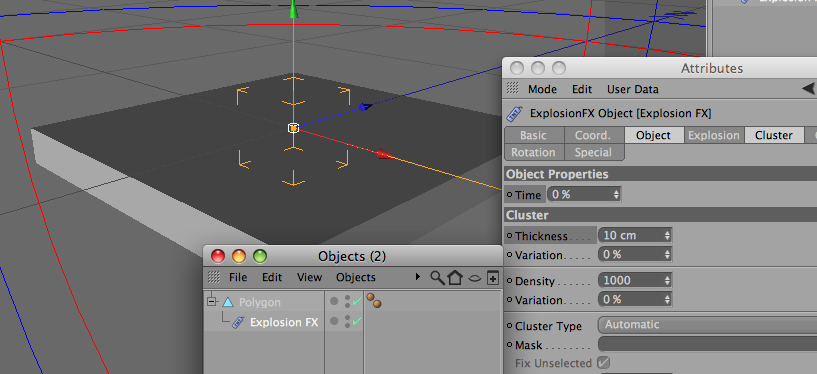Click the home icon in Objects panel

click(x=455, y=278)
